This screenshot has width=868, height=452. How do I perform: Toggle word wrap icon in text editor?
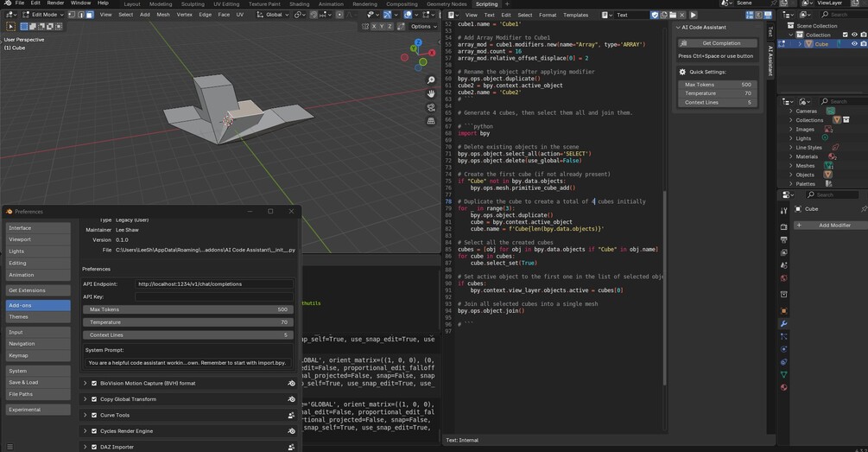[x=757, y=15]
